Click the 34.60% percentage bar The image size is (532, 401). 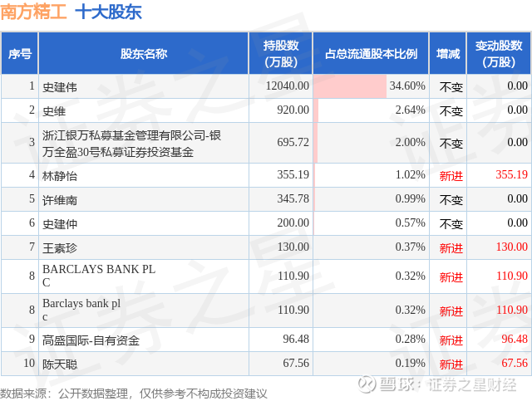click(350, 86)
